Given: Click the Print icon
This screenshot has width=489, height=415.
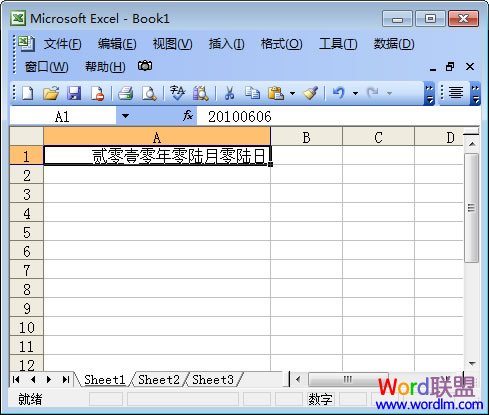Looking at the screenshot, I should coord(126,93).
